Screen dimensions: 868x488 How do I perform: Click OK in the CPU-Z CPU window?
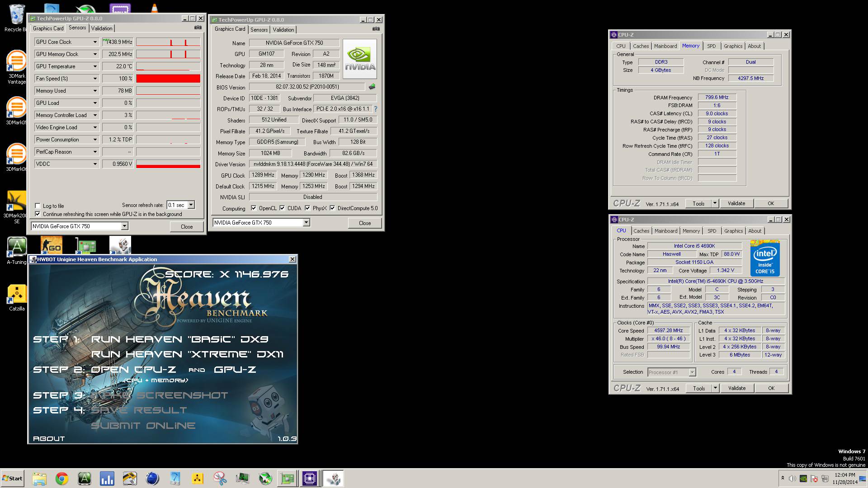click(771, 388)
